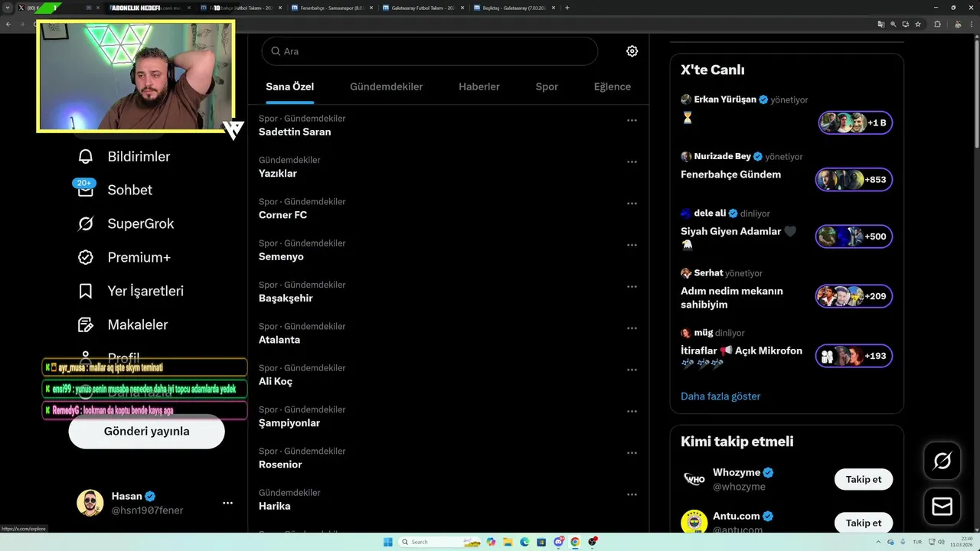Open Sohbet in the sidebar
The height and width of the screenshot is (551, 980).
click(x=129, y=191)
